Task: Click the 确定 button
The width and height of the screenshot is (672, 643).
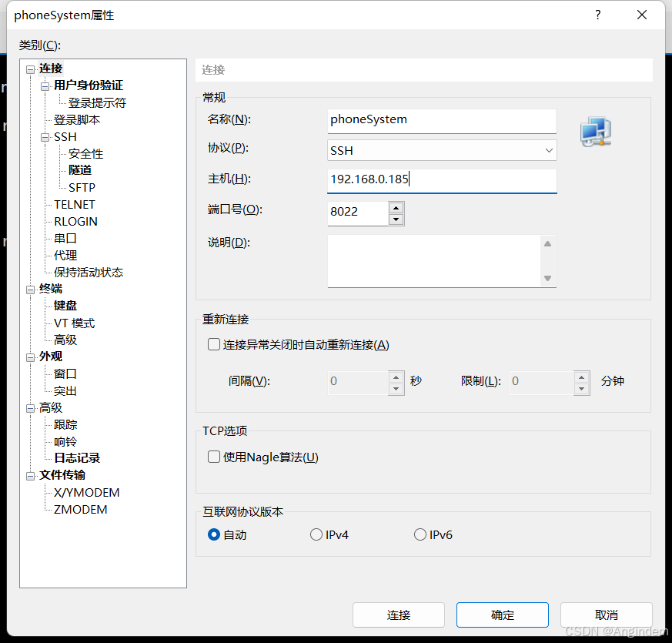Action: pyautogui.click(x=503, y=615)
